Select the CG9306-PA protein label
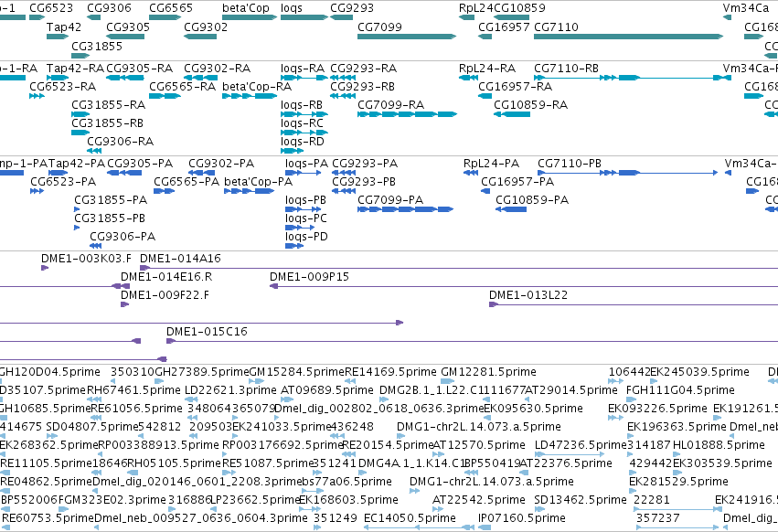This screenshot has height=532, width=778. coord(123,237)
